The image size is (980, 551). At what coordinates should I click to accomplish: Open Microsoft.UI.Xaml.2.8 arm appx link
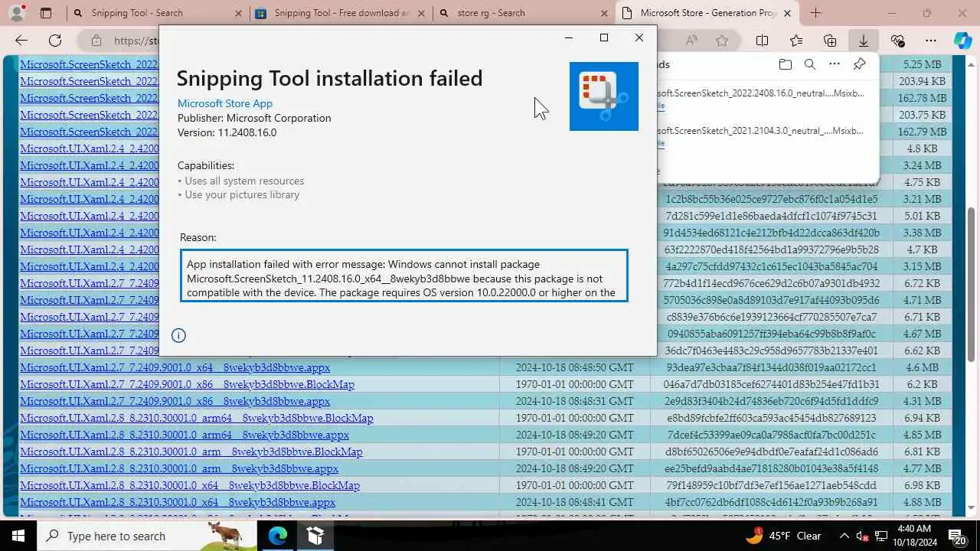point(179,468)
